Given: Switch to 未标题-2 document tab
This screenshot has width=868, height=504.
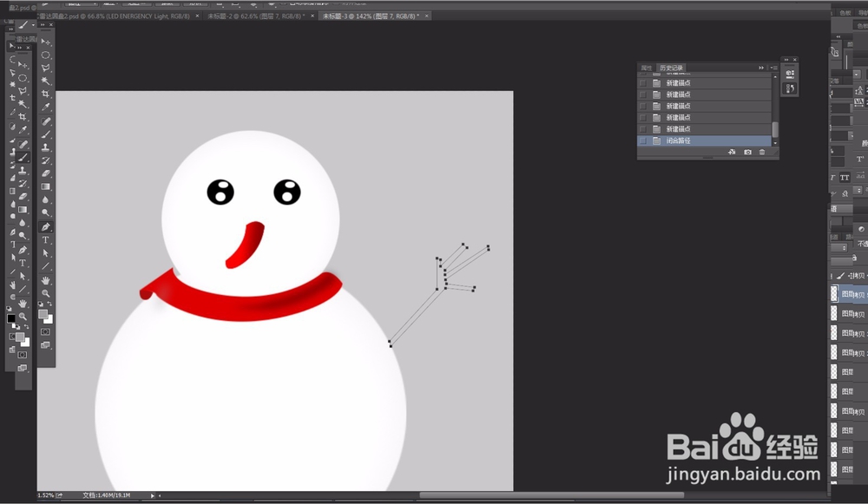Looking at the screenshot, I should coord(255,16).
